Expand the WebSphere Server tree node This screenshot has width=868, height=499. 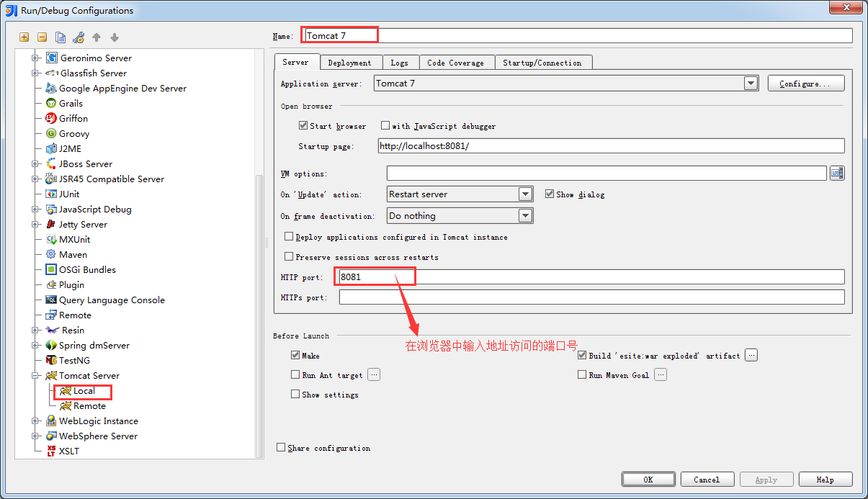[35, 436]
